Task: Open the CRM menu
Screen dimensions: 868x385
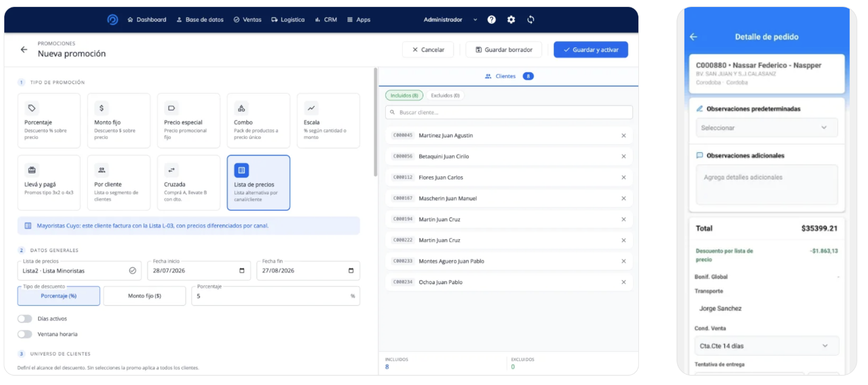Action: pos(326,20)
